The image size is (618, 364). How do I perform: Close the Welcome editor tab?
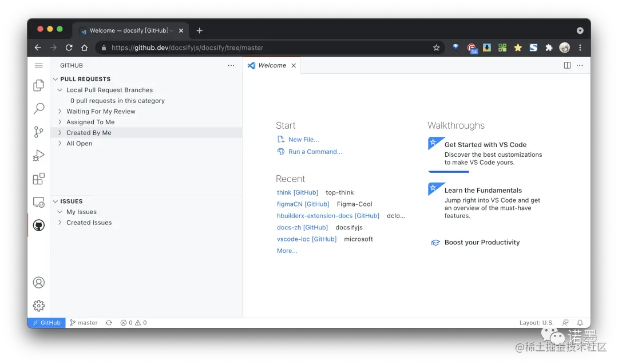pyautogui.click(x=294, y=65)
